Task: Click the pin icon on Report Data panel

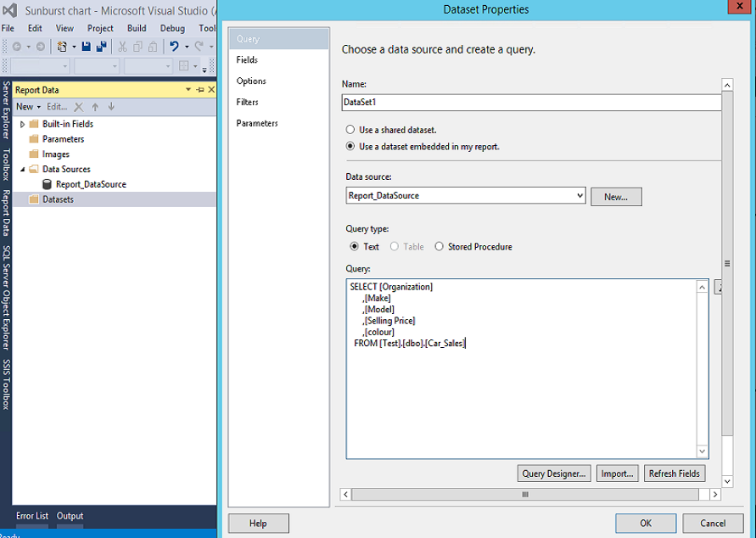Action: click(200, 90)
